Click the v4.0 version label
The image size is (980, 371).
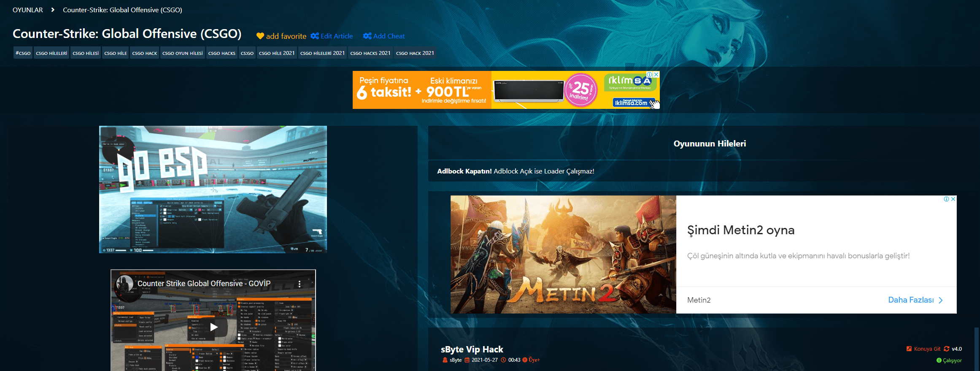click(957, 349)
